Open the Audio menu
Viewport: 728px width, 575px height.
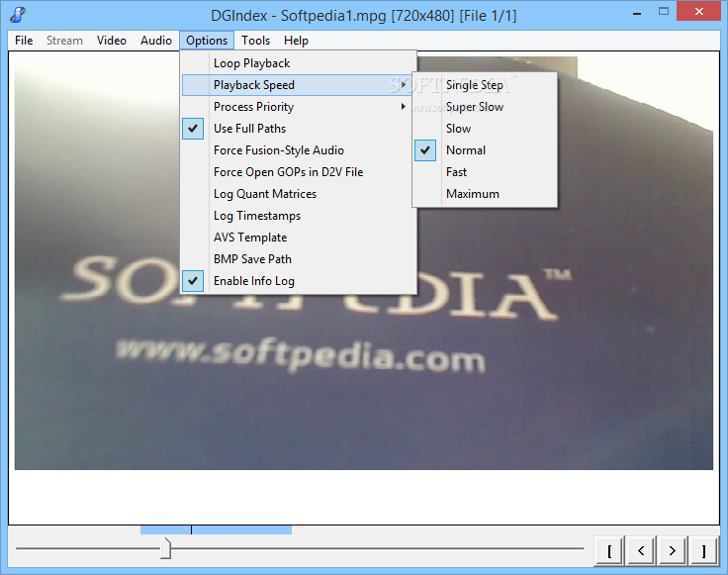tap(156, 41)
